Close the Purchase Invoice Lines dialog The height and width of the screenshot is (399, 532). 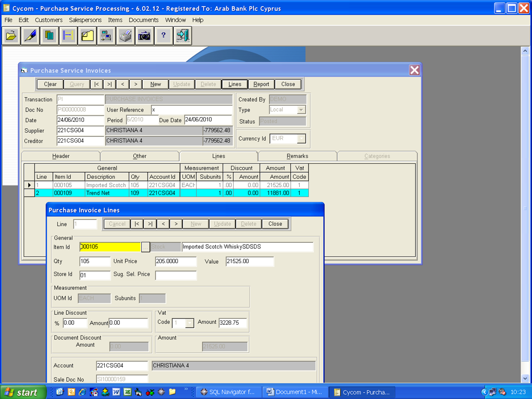click(275, 224)
